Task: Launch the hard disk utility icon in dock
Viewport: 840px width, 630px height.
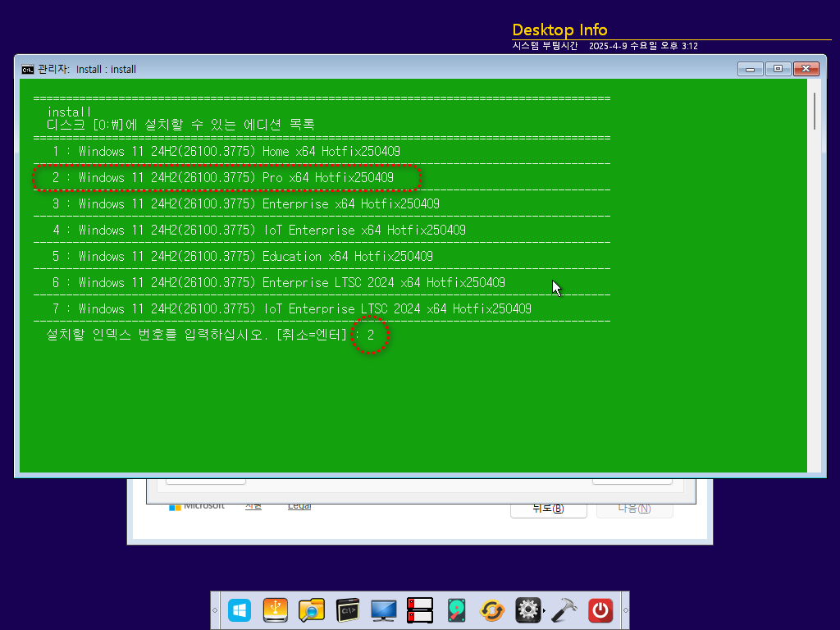Action: pyautogui.click(x=456, y=610)
